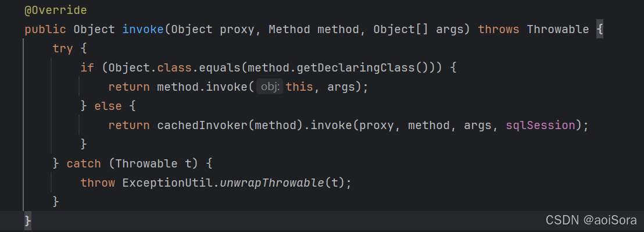This screenshot has width=644, height=232.
Task: Click 'Object[]' parameter type in signature
Action: (x=401, y=30)
